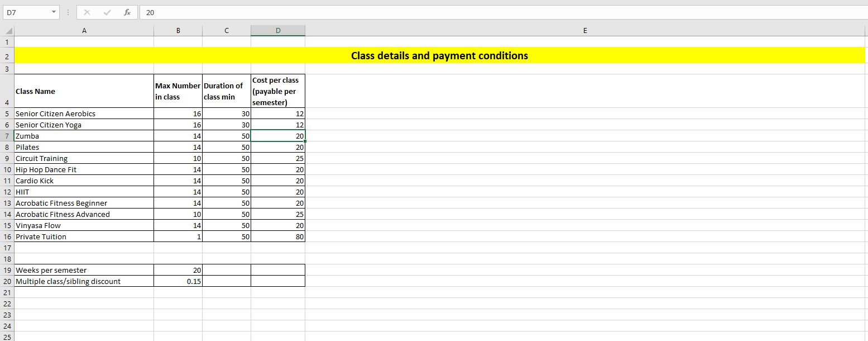Click the Insert Function fx icon
This screenshot has width=868, height=341.
pos(127,12)
